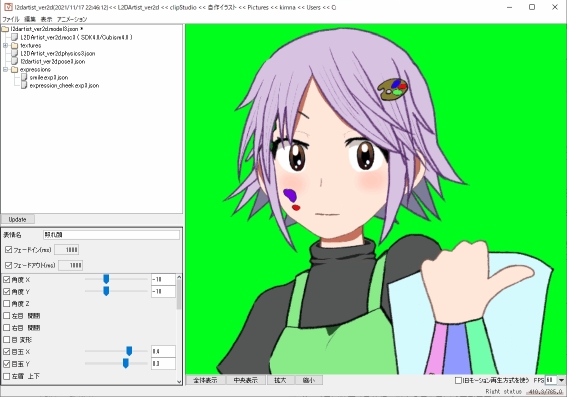The width and height of the screenshot is (567, 397).
Task: Click the 目玉 X value box
Action: click(163, 351)
